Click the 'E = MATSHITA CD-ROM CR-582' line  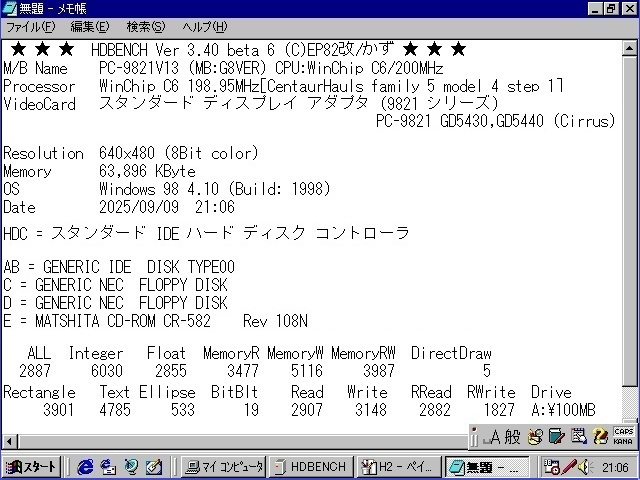click(x=156, y=321)
